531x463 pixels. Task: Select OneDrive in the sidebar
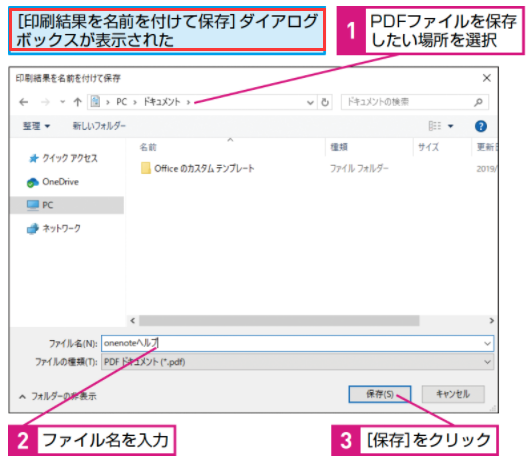(53, 182)
